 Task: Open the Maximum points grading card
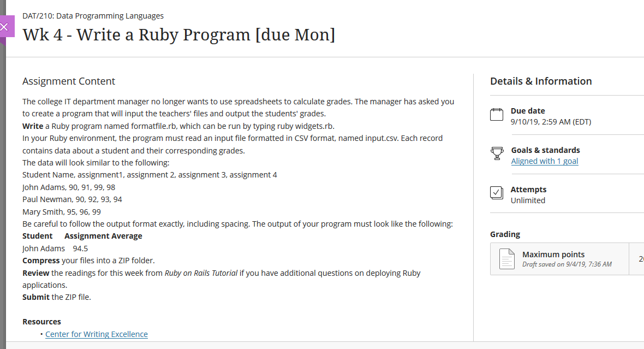[x=562, y=259]
